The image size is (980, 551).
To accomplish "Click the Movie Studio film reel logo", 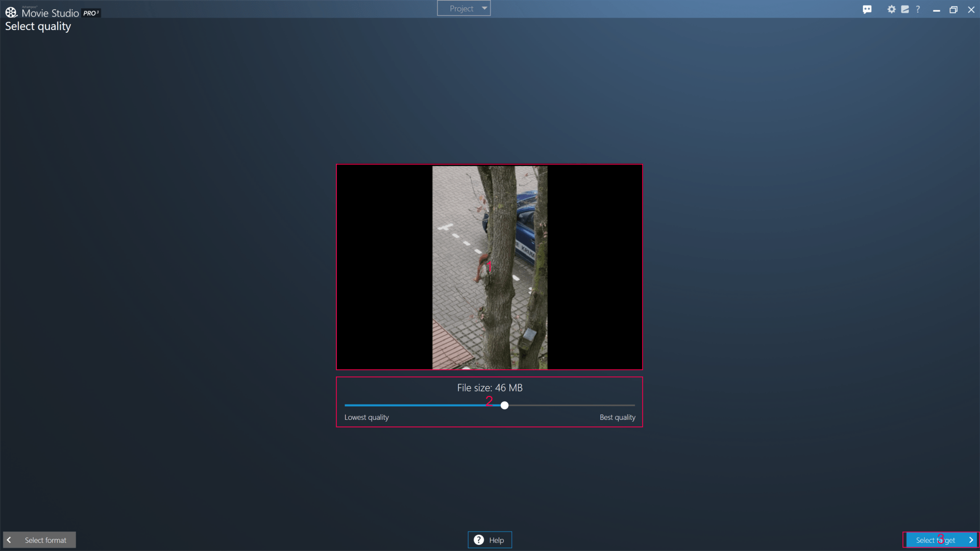I will (x=11, y=12).
